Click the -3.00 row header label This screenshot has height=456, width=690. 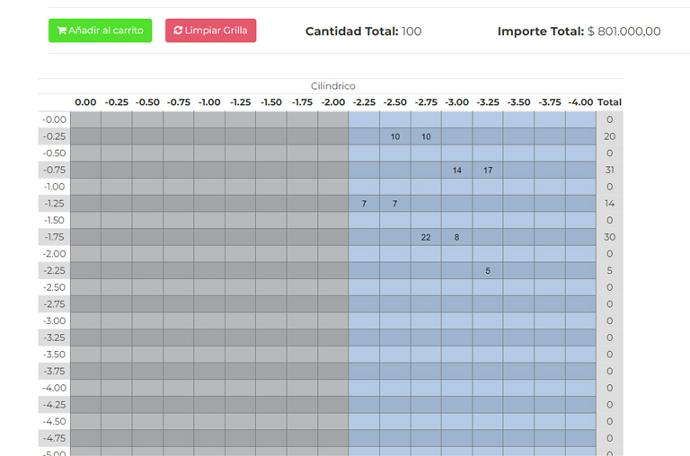click(x=54, y=321)
